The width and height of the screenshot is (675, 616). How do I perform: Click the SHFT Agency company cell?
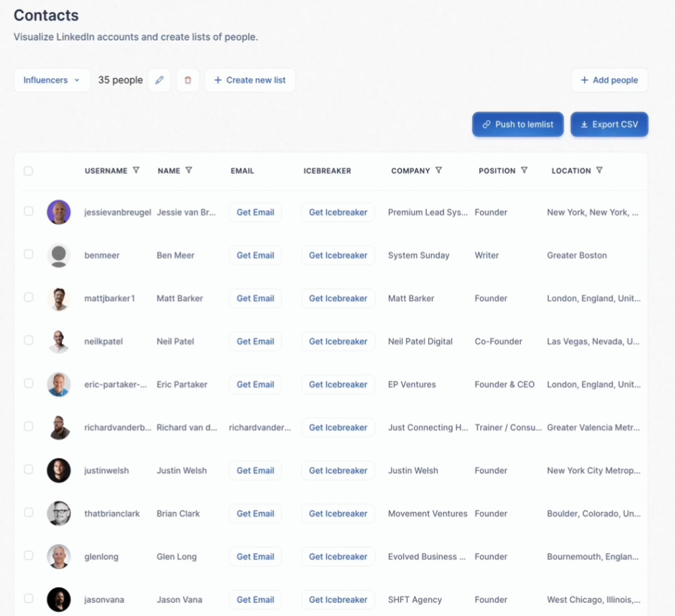[x=415, y=600]
